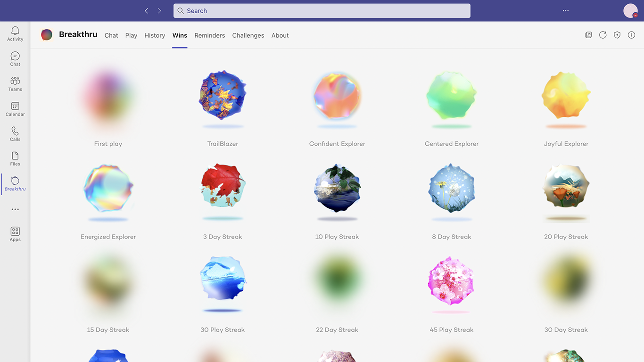This screenshot has width=644, height=362.
Task: Click the Breakthru app logo
Action: (47, 34)
